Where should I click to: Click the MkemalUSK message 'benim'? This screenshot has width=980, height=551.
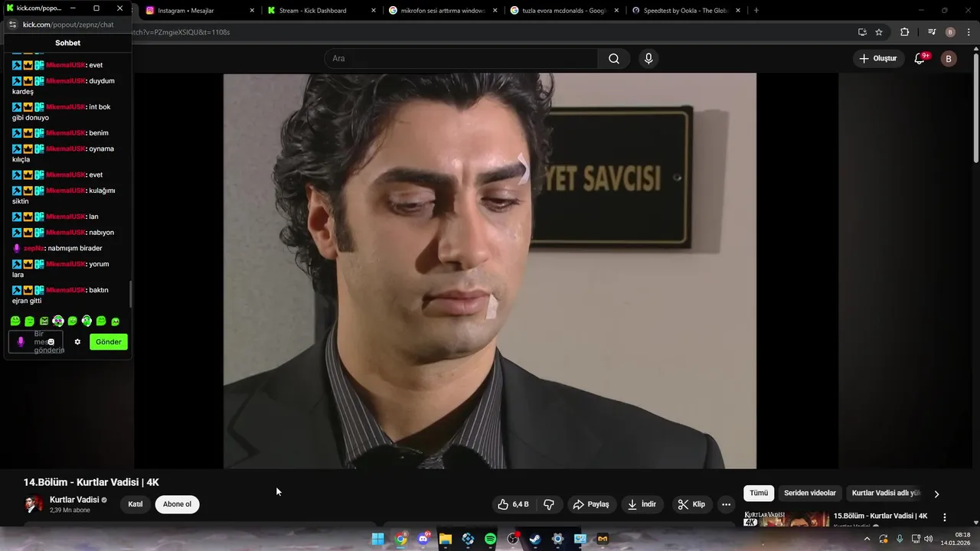(x=99, y=133)
